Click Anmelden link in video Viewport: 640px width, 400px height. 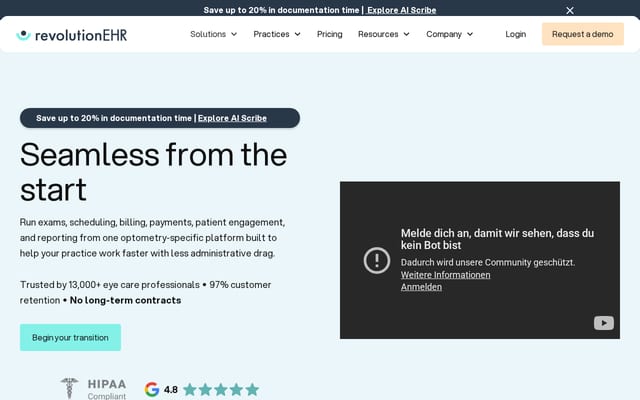(421, 287)
